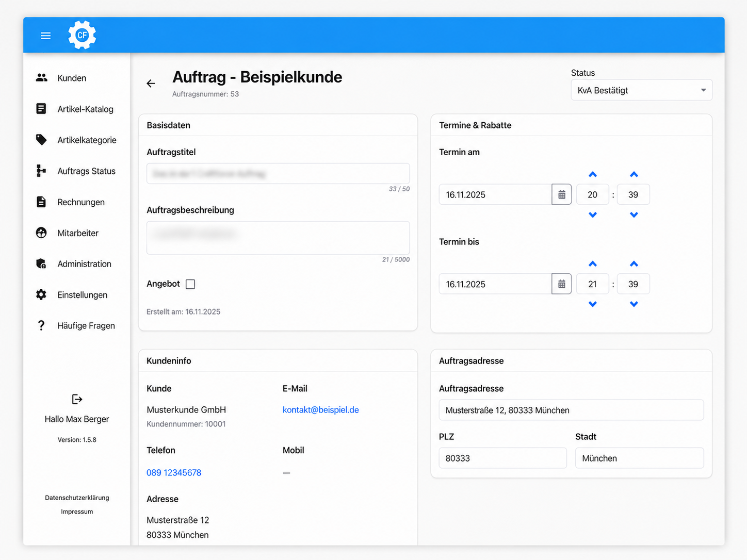Toggle the Angebot checkbox
747x560 pixels.
pyautogui.click(x=190, y=284)
